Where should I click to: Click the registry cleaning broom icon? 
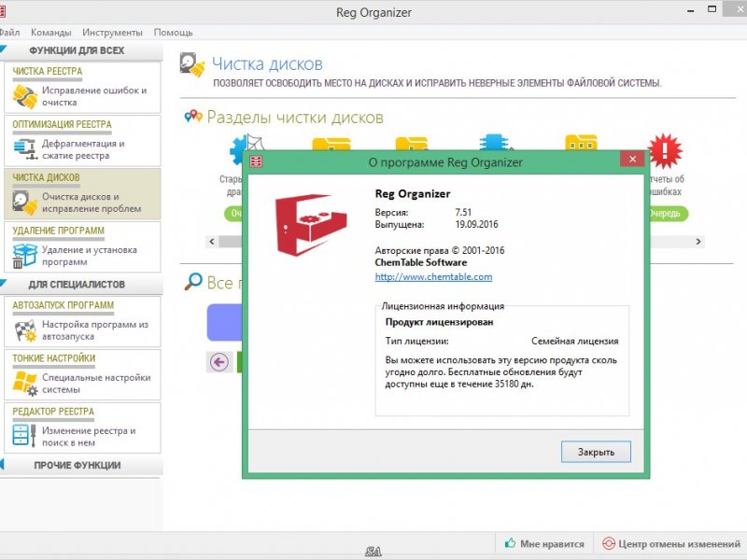click(25, 96)
